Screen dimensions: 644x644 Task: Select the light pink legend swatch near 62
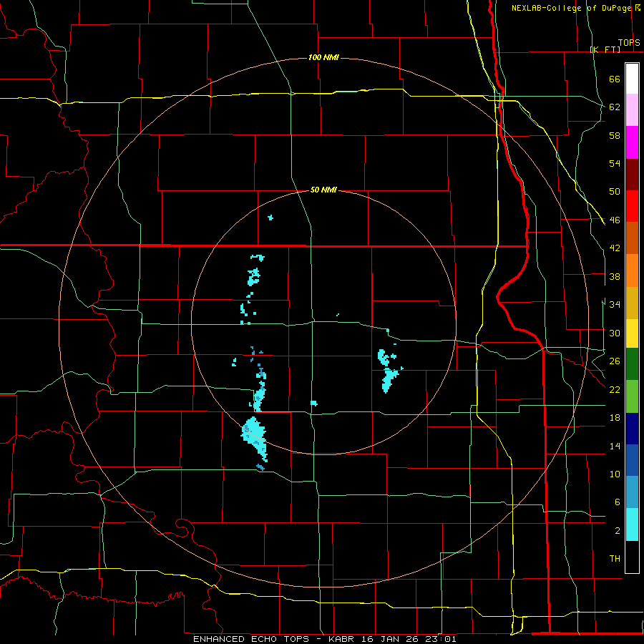pyautogui.click(x=632, y=109)
